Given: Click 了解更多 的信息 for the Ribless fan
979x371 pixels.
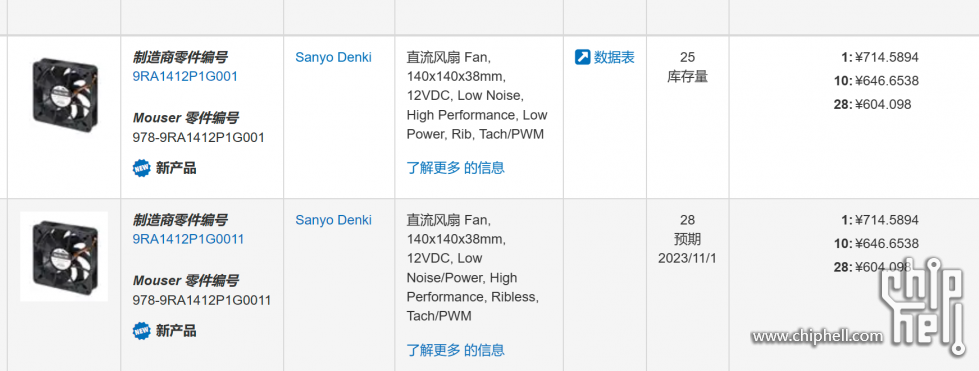Looking at the screenshot, I should (x=456, y=350).
